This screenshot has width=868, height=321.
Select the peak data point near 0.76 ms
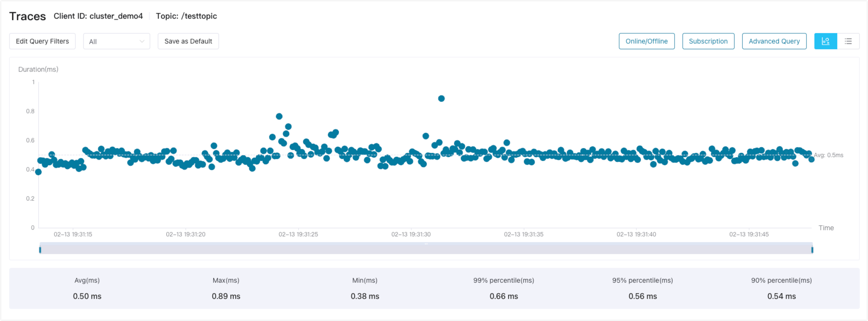click(x=279, y=117)
